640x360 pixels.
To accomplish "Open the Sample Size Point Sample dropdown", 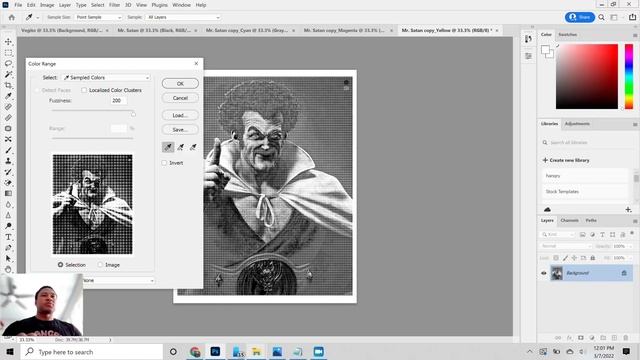I will [x=98, y=17].
